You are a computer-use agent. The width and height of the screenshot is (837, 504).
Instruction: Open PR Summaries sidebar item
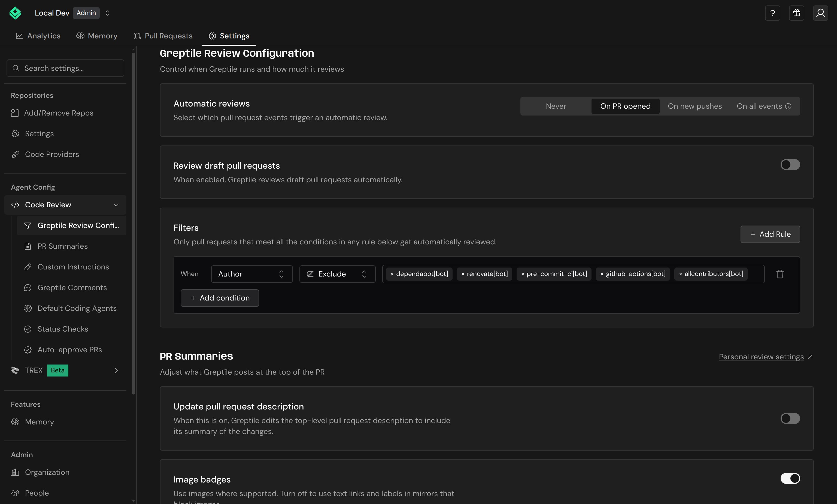point(71,246)
